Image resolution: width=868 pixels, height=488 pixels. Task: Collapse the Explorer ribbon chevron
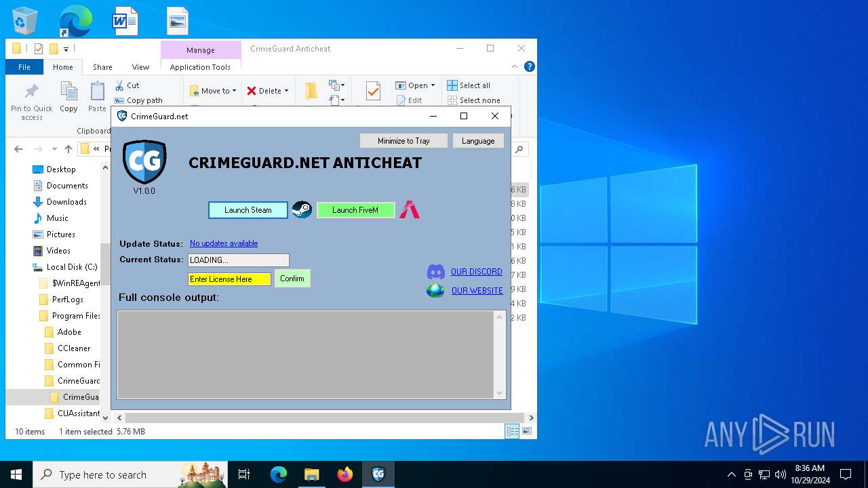pos(515,66)
